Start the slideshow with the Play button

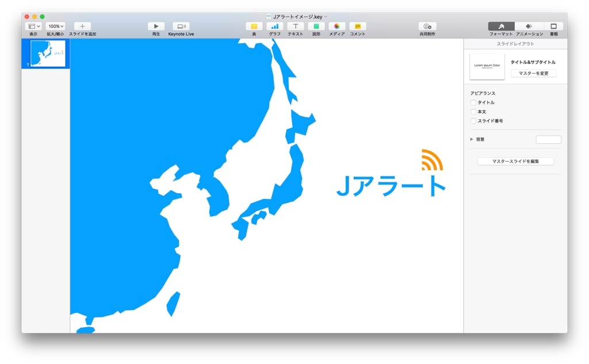point(156,26)
